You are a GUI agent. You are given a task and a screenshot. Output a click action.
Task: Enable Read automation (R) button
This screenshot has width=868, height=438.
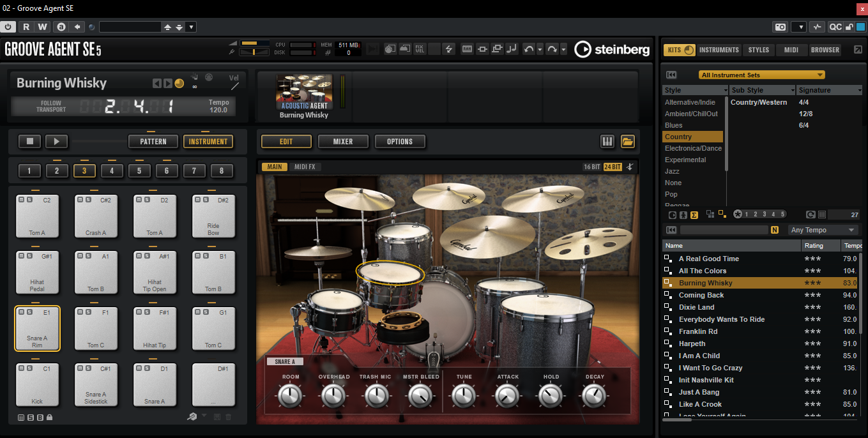[26, 27]
